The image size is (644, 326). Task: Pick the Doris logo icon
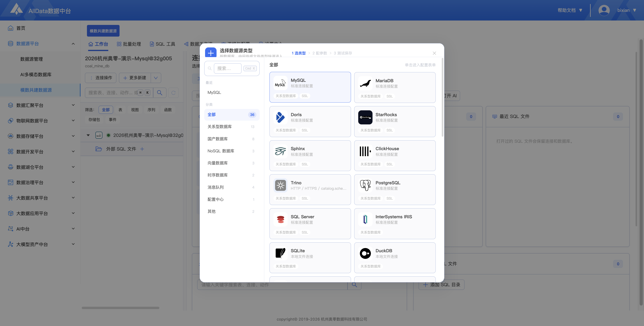280,117
